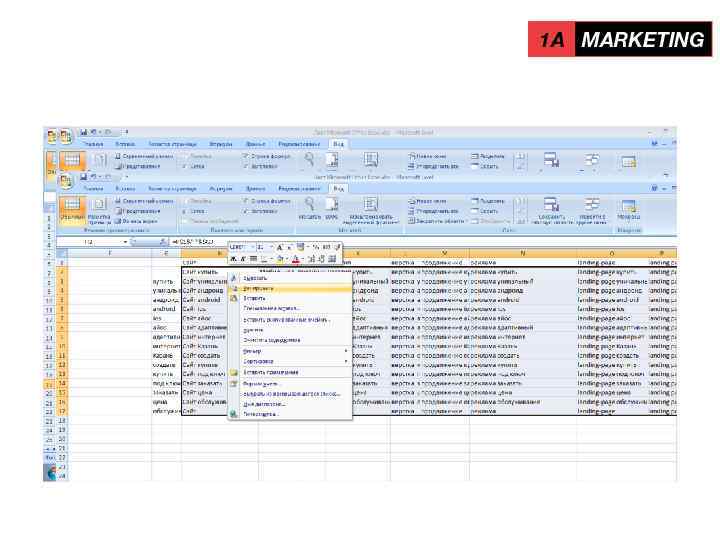Screen dimensions: 720x540
Task: Click the 100% zoom button in front window
Action: click(x=332, y=209)
